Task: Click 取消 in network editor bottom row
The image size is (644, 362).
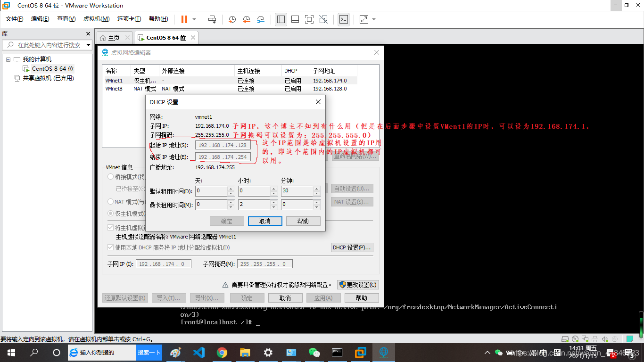Action: [285, 298]
